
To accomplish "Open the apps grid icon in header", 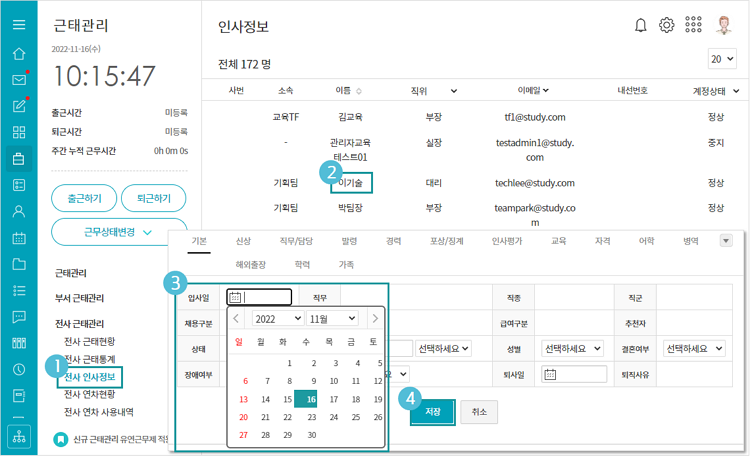I will click(693, 26).
